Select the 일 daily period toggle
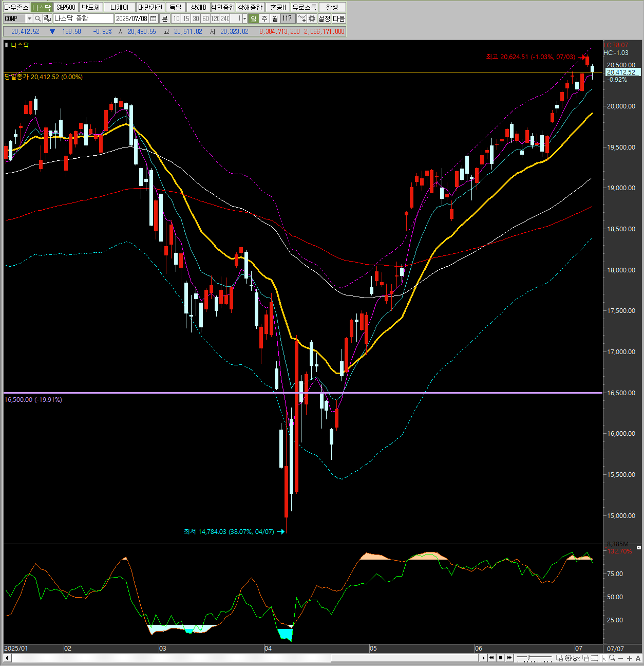 tap(253, 18)
